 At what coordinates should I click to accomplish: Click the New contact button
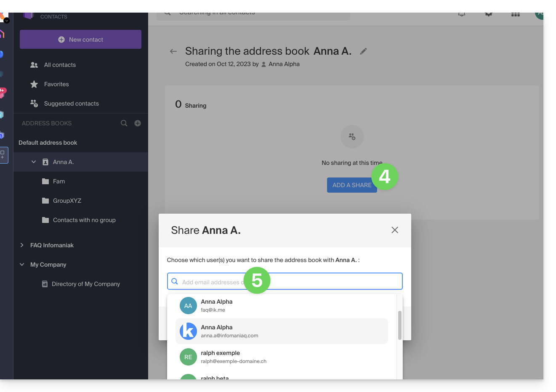point(80,40)
